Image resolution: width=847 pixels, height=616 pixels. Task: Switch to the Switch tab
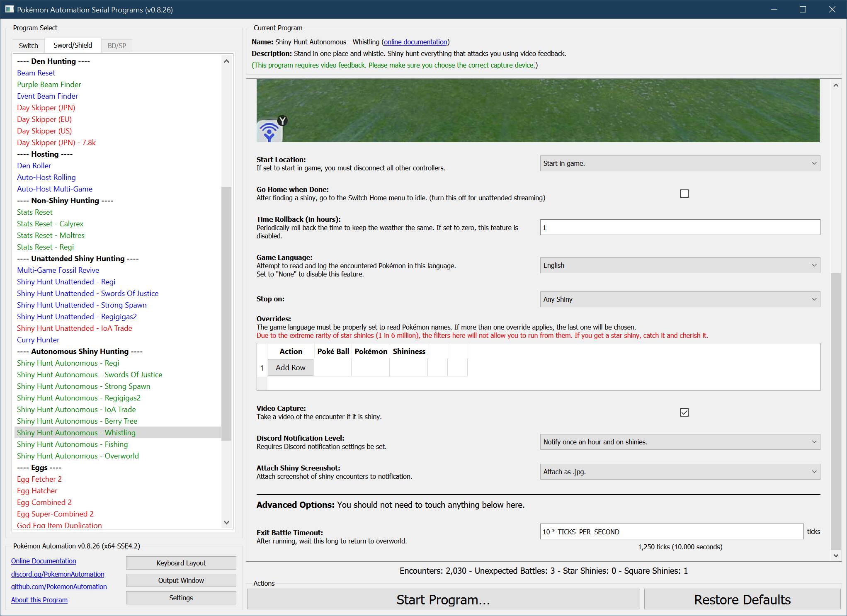point(28,46)
